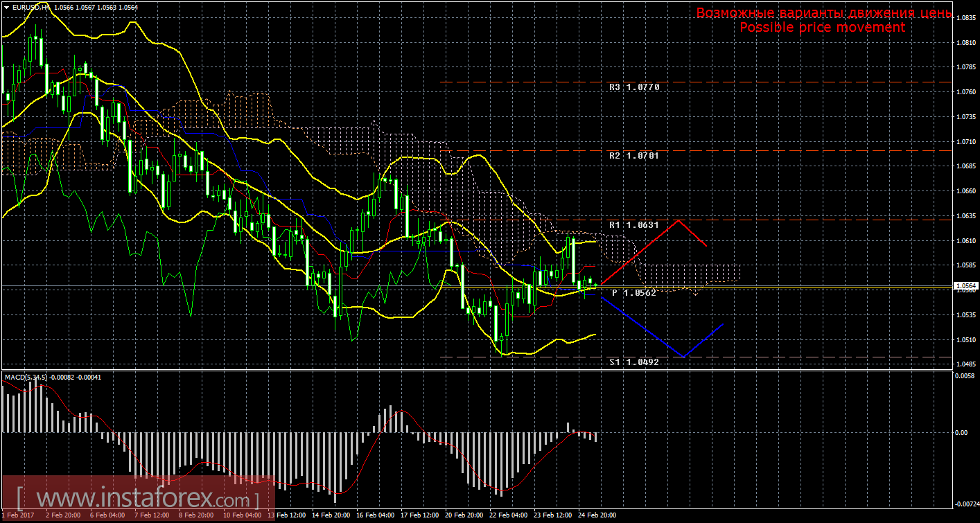
Task: Open the www.instaforex.com watermark link
Action: (x=139, y=498)
